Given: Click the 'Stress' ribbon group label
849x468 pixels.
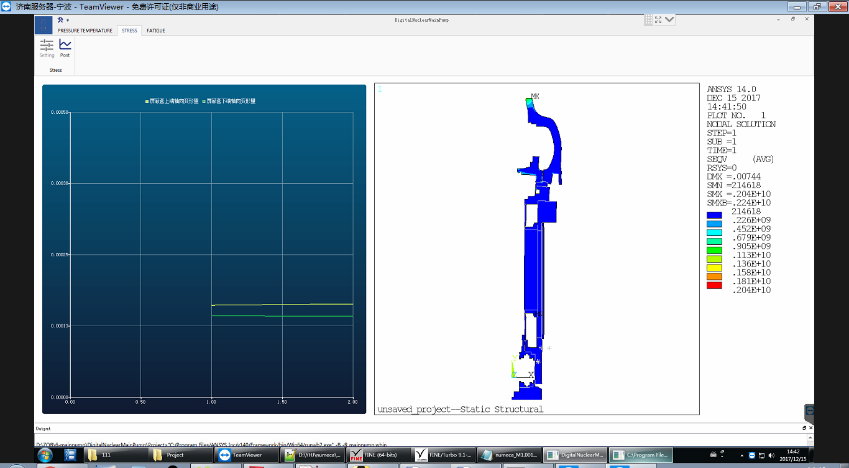Looking at the screenshot, I should point(56,70).
